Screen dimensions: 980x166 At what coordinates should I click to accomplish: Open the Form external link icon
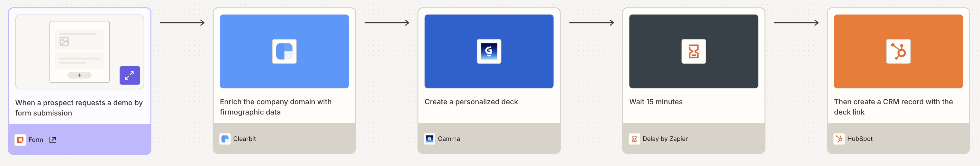pos(53,140)
